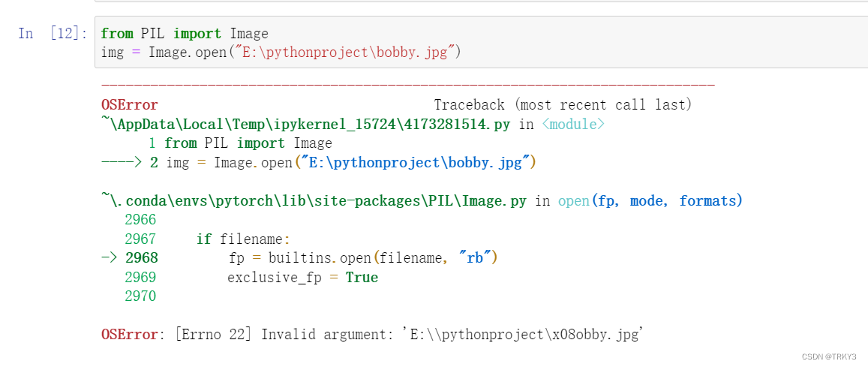868x367 pixels.
Task: Click 'open(fp, mode, formats)' function signature
Action: coord(650,201)
